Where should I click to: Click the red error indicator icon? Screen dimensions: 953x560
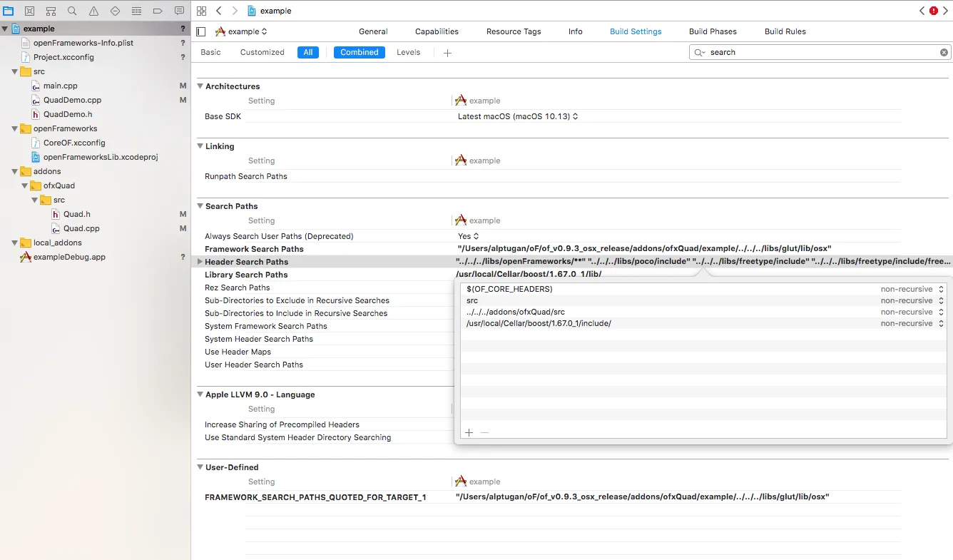point(934,11)
